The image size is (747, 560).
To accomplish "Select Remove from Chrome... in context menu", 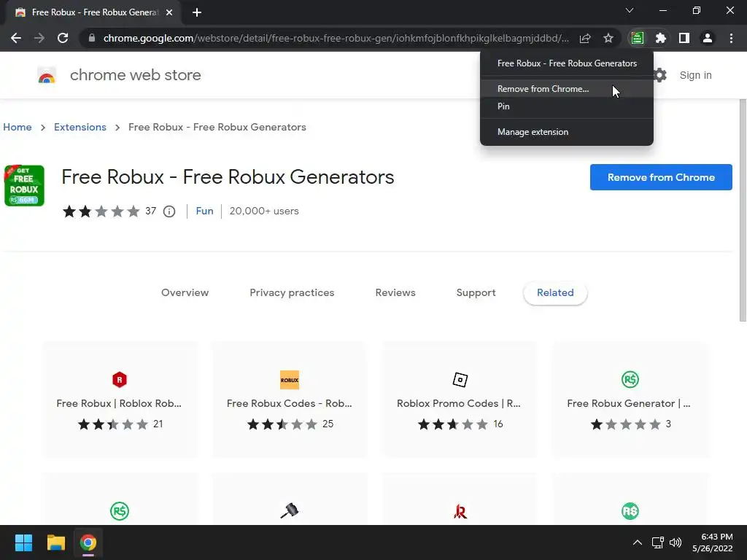I will (566, 89).
